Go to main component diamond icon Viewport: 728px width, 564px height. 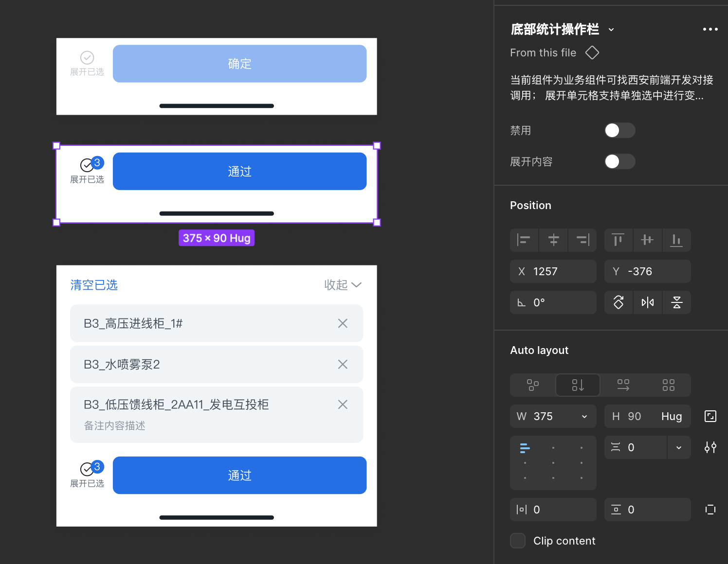592,53
